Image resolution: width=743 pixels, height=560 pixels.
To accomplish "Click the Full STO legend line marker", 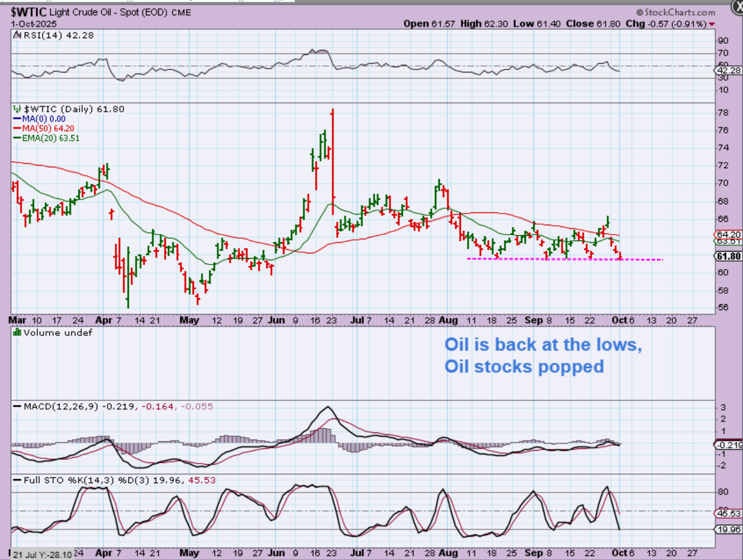I will click(x=17, y=480).
